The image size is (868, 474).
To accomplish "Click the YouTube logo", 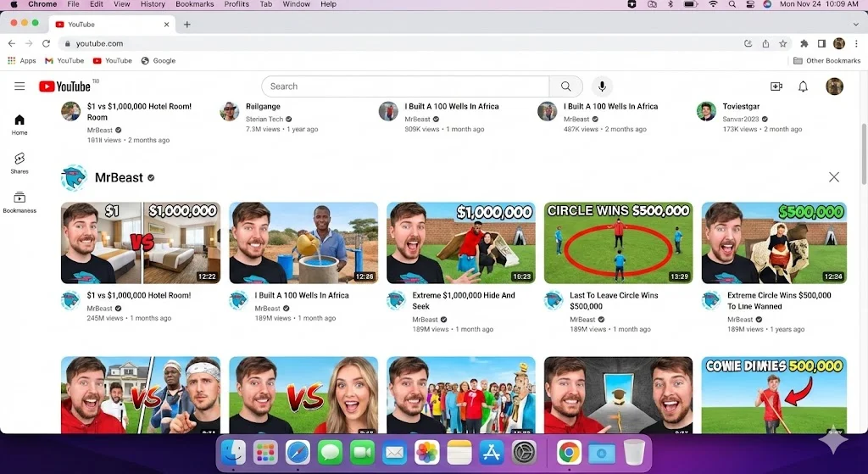I will point(64,86).
